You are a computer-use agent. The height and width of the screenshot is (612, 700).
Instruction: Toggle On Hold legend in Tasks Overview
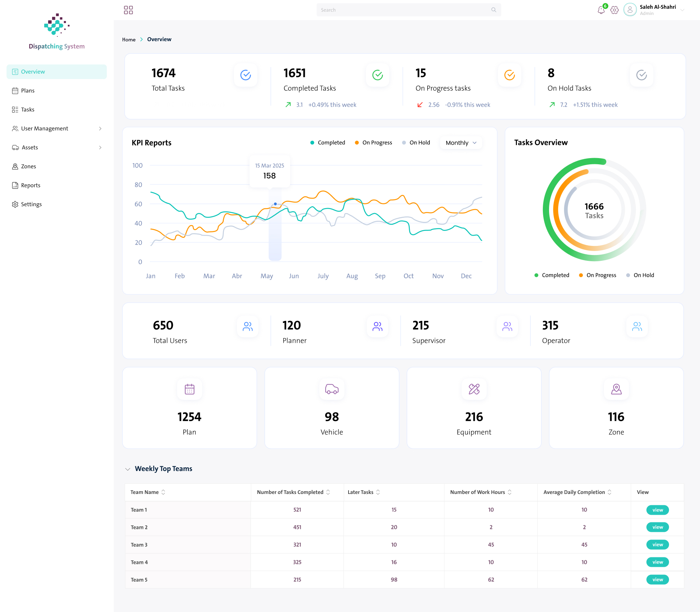(640, 275)
